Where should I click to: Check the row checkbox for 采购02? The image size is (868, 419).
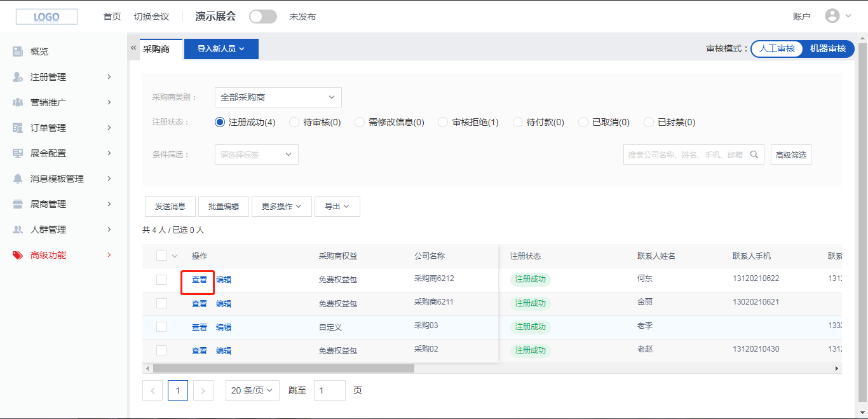click(161, 350)
